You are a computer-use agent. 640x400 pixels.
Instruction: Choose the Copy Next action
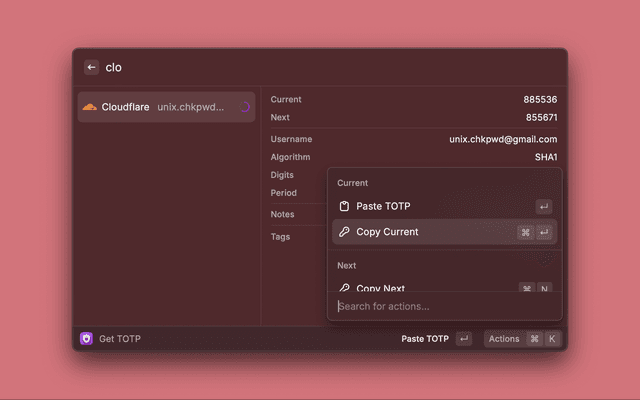pos(381,287)
